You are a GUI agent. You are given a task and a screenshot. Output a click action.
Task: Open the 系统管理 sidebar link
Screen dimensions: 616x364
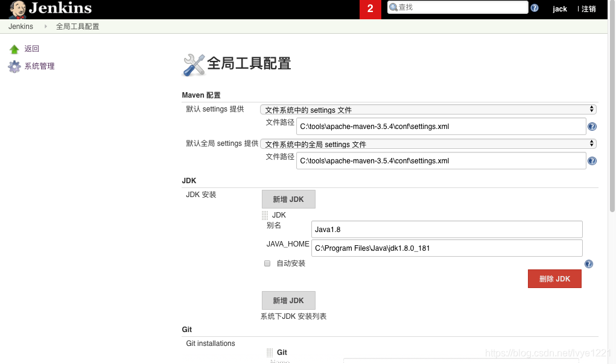click(39, 66)
